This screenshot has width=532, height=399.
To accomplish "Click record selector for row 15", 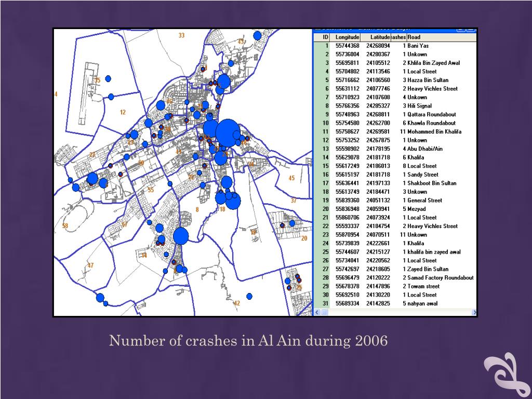I will coord(322,166).
